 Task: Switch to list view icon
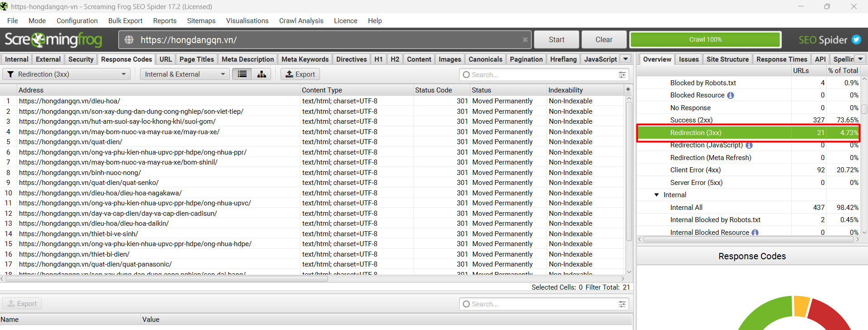(242, 74)
